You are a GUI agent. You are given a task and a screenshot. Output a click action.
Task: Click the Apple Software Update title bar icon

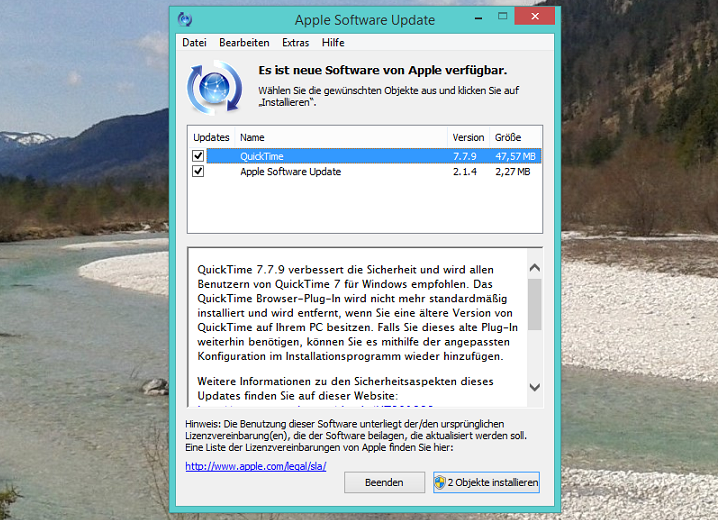pos(185,19)
